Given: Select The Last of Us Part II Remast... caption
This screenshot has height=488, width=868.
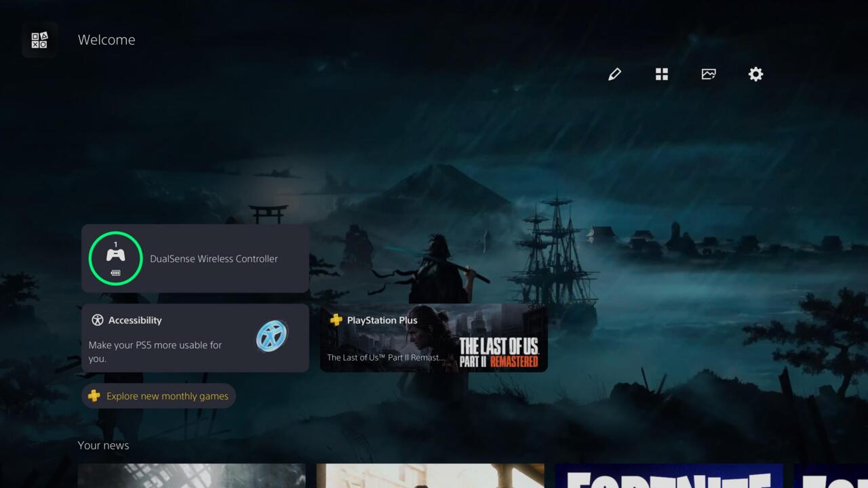Looking at the screenshot, I should click(x=386, y=357).
